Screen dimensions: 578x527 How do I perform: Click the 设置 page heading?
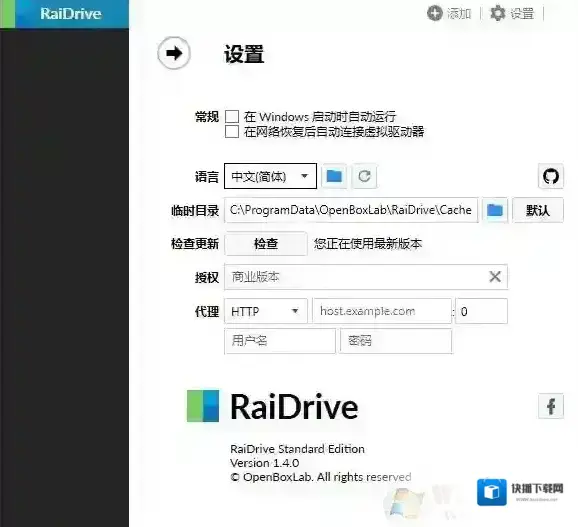244,54
